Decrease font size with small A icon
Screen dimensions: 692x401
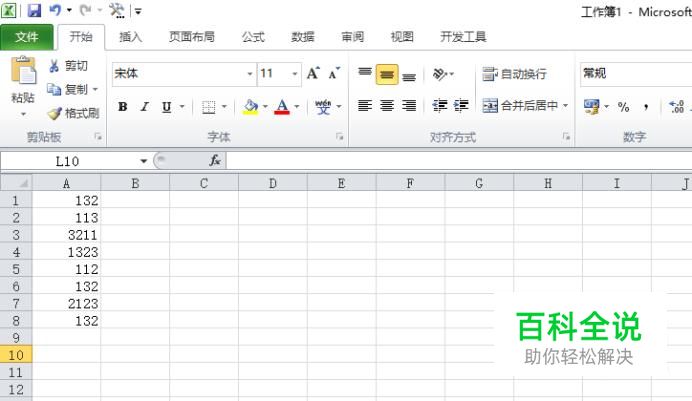334,74
